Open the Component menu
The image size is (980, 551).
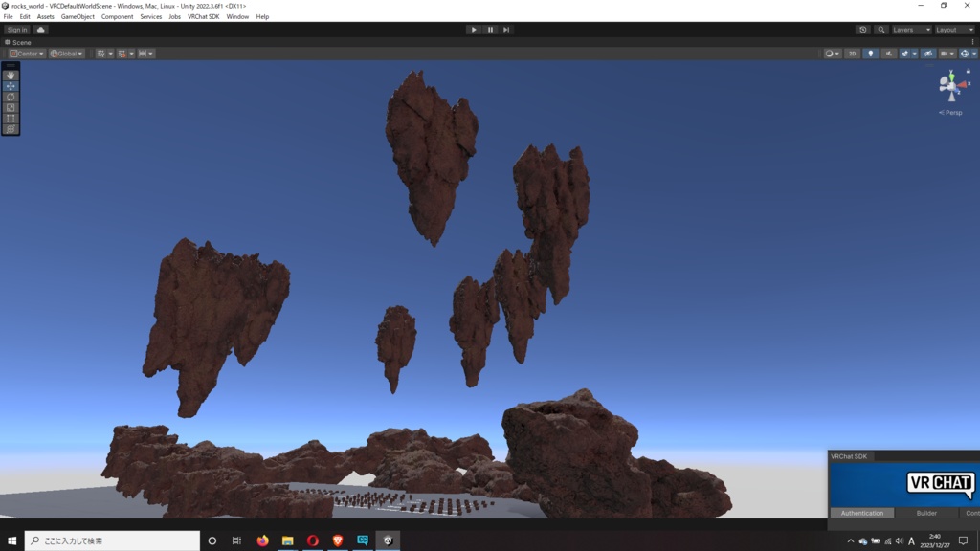tap(117, 17)
